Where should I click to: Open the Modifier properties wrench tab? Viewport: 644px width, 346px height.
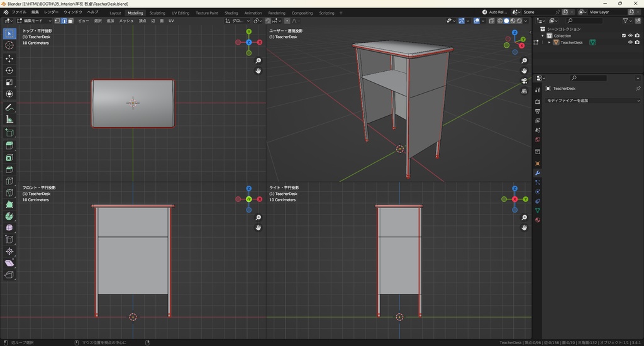538,173
